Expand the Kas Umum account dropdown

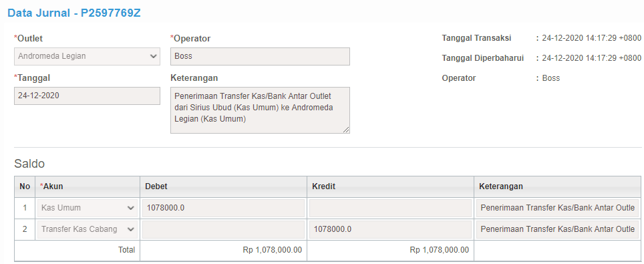pos(88,208)
